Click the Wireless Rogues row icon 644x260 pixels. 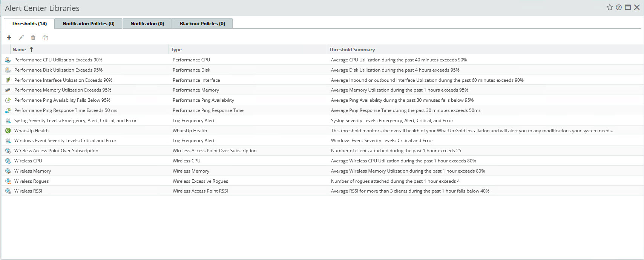coord(8,181)
